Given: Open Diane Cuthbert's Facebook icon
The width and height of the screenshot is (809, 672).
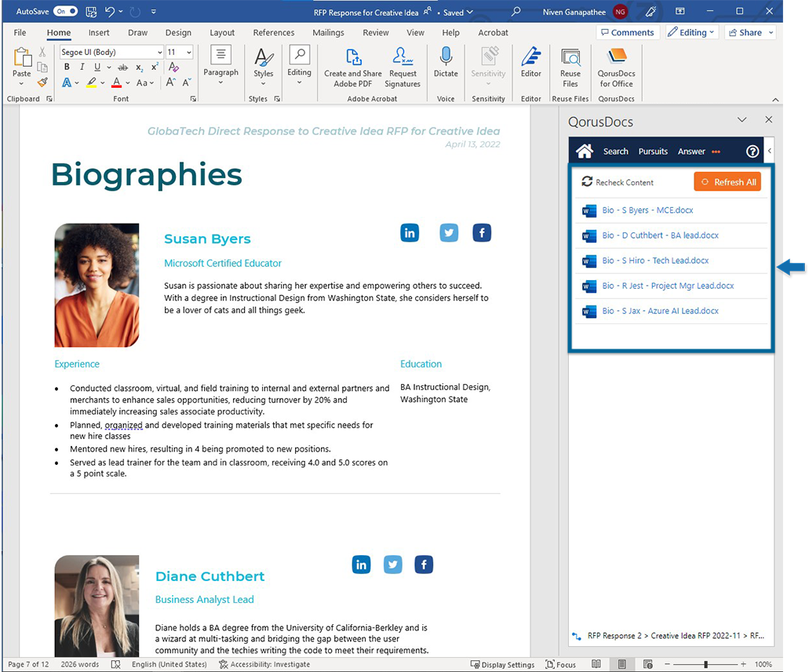Looking at the screenshot, I should pos(424,564).
